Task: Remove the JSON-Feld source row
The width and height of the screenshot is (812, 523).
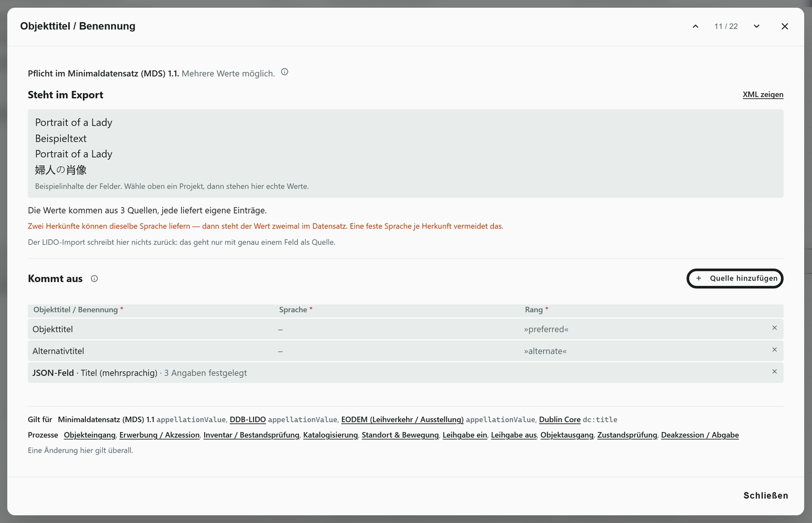Action: pyautogui.click(x=774, y=371)
